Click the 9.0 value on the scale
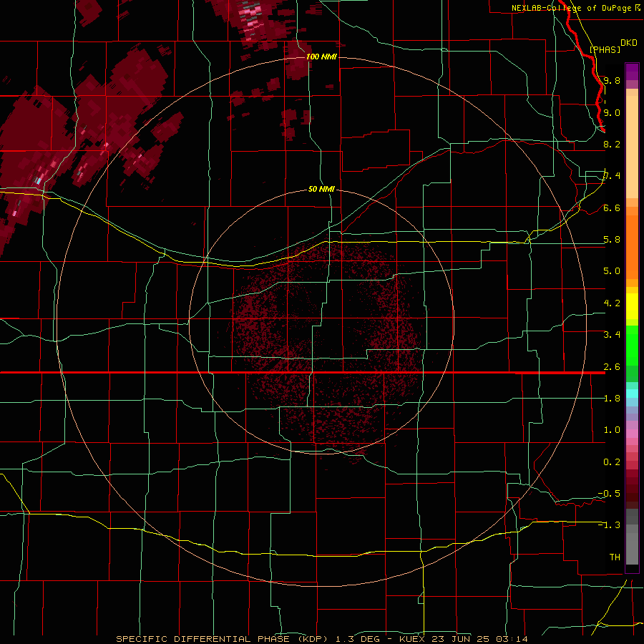Screen dimensions: 644x644 (612, 112)
